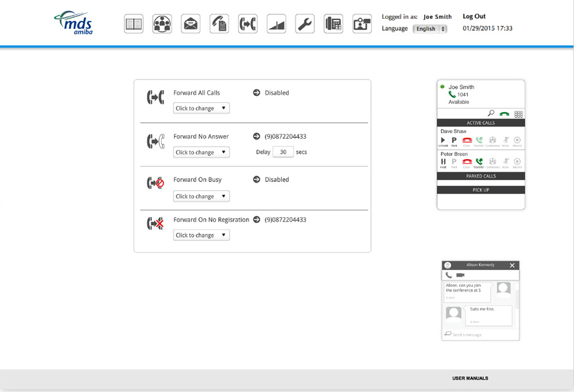Open the dial pad grid in softphone

519,114
